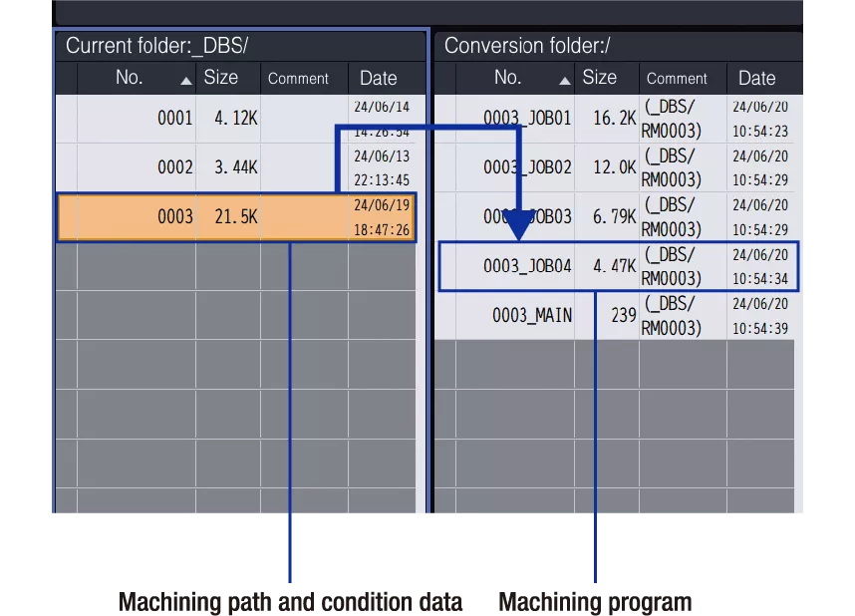Sort Current folder by Date column header
855x616 pixels.
(379, 79)
